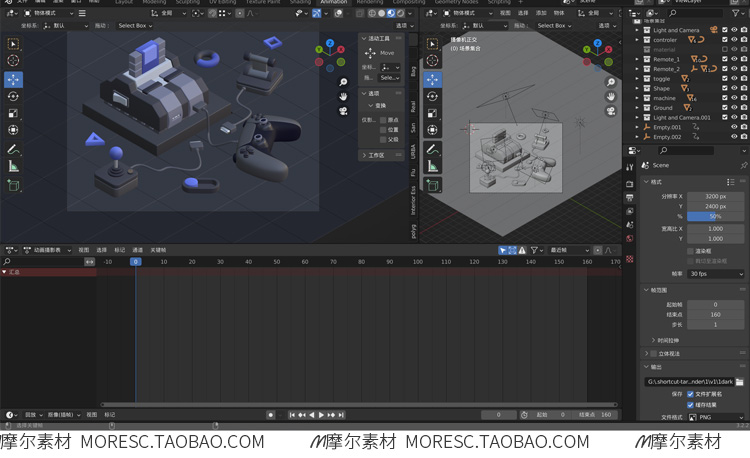Viewport: 750px width, 458px height.
Task: Click the red X axis on left viewport gizmo
Action: [341, 49]
